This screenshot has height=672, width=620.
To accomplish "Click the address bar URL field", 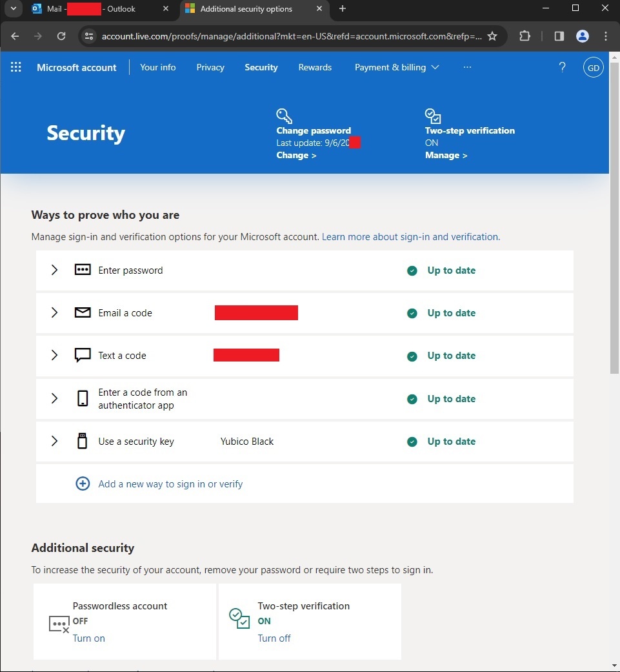I will [291, 36].
